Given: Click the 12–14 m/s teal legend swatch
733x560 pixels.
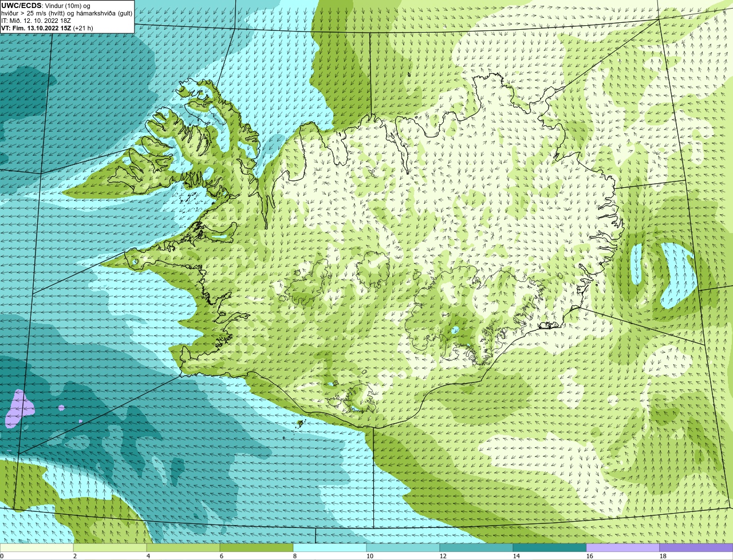Looking at the screenshot, I should click(x=476, y=547).
